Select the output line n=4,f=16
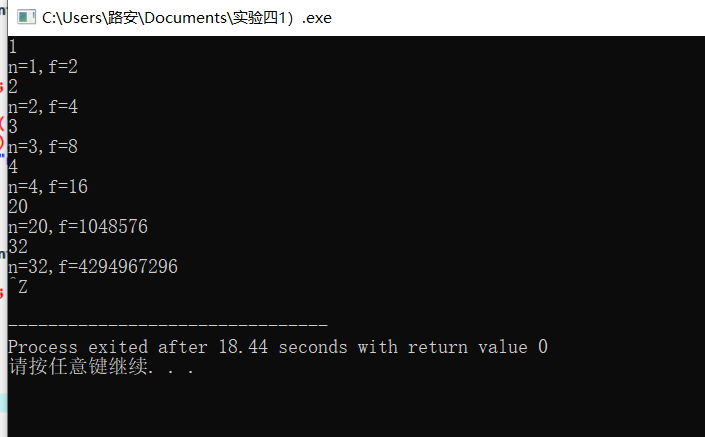The width and height of the screenshot is (705, 437). tap(48, 187)
